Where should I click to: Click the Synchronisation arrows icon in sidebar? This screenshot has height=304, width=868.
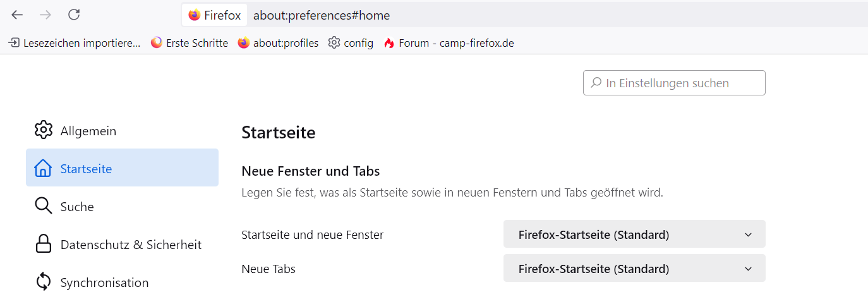[43, 282]
